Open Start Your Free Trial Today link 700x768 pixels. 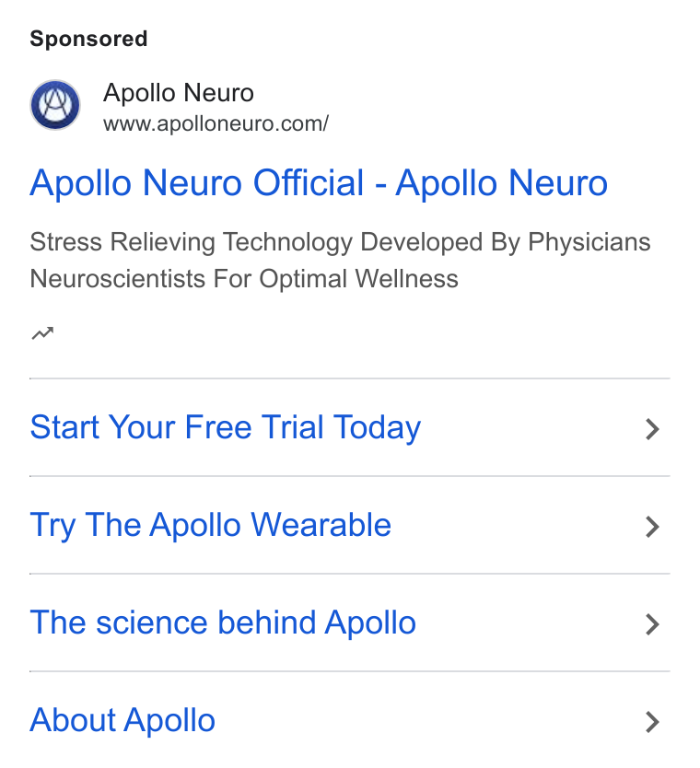pos(226,427)
